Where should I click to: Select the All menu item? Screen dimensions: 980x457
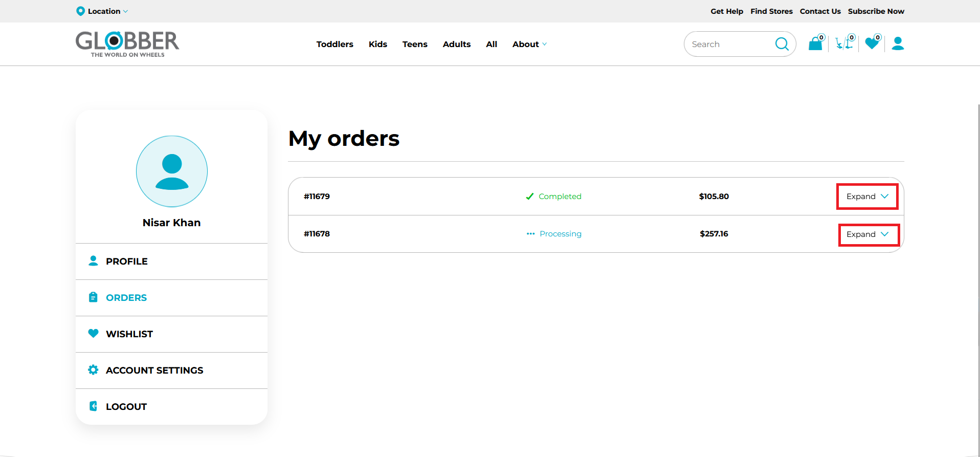coord(491,44)
